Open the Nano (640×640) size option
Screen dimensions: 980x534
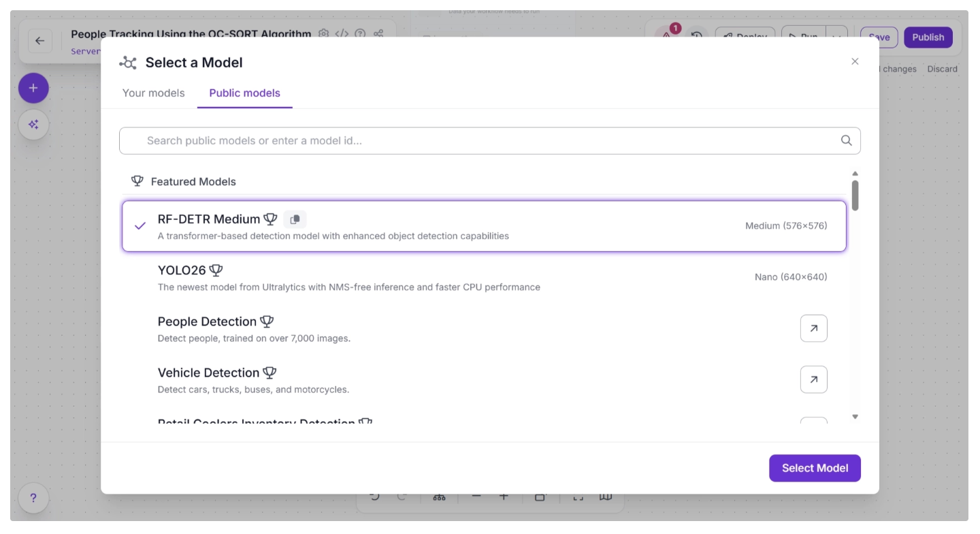791,277
